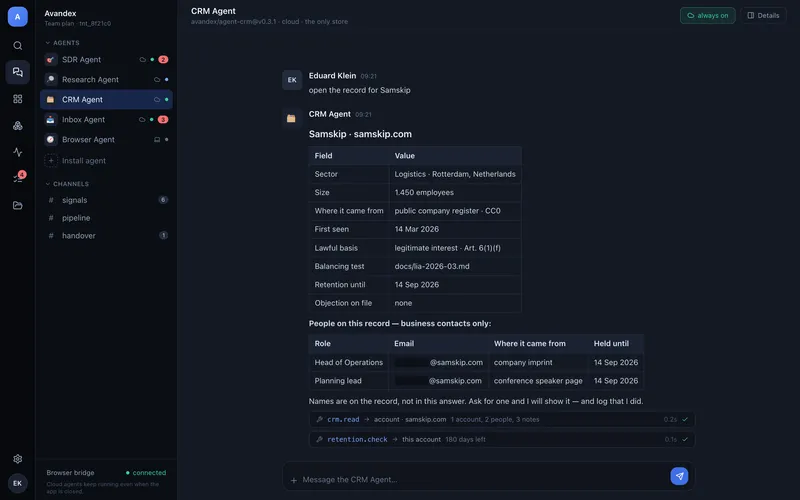Viewport: 800px width, 500px height.
Task: Click the EK user avatar at bottom left
Action: 17,483
